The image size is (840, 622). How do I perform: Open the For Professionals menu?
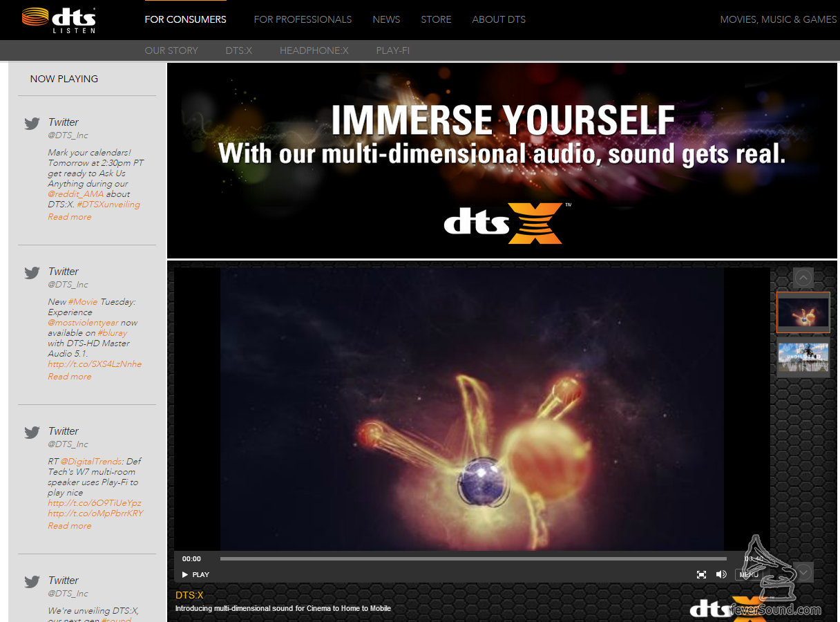point(303,19)
